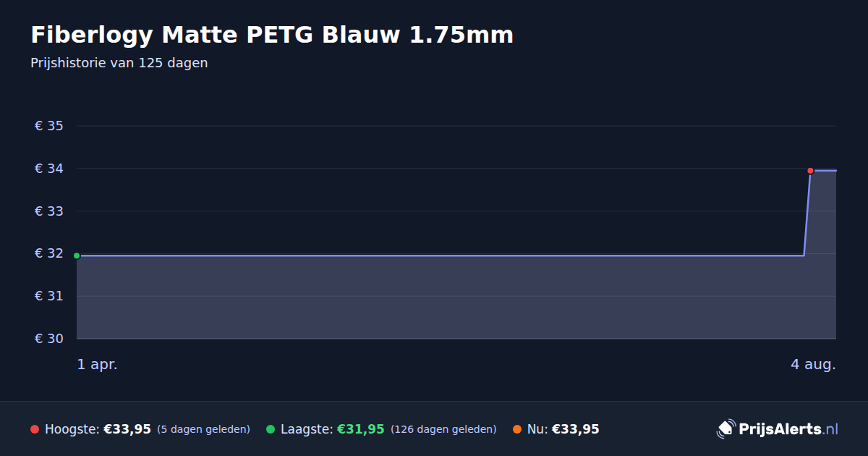The width and height of the screenshot is (868, 456).
Task: Click the PrijsAlerts tag logo icon
Action: pyautogui.click(x=726, y=428)
